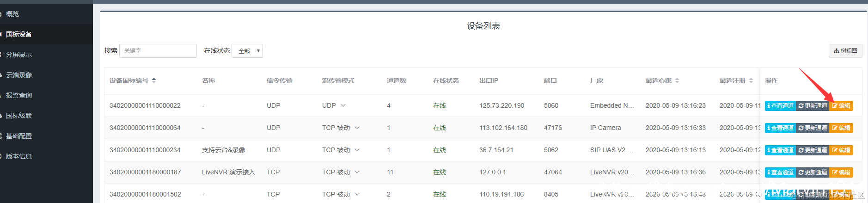Click 编辑 for 支持云台&录像 device
Screen dimensions: 868x203
click(x=841, y=150)
